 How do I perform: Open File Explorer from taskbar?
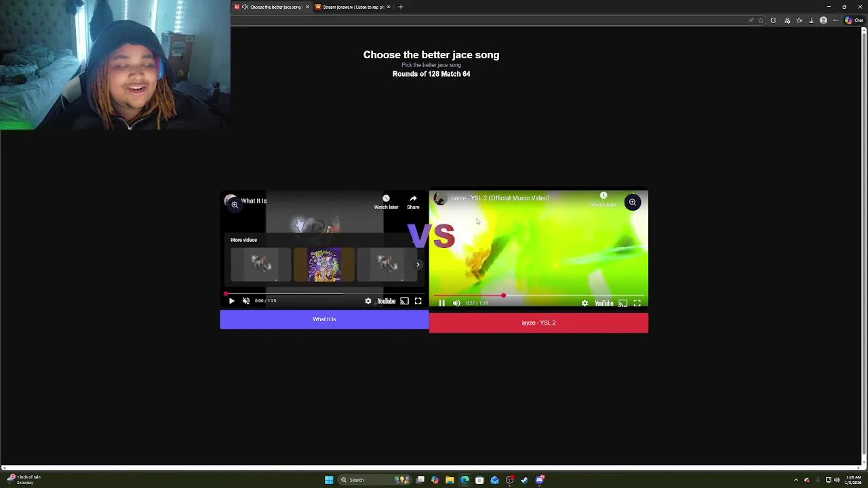coord(450,480)
